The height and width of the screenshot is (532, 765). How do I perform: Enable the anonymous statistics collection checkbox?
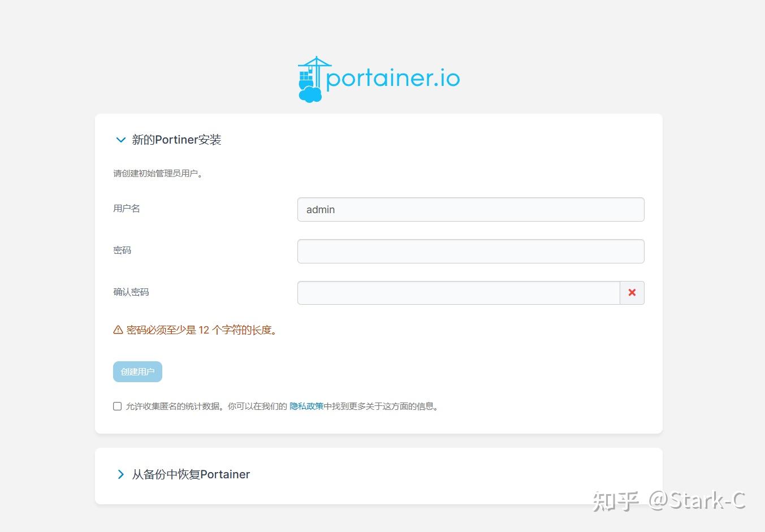pos(117,406)
